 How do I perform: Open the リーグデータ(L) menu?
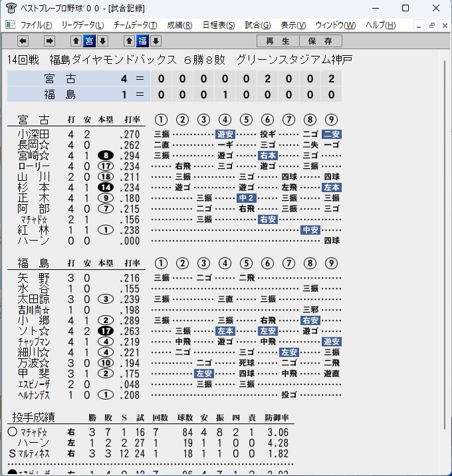click(x=83, y=25)
